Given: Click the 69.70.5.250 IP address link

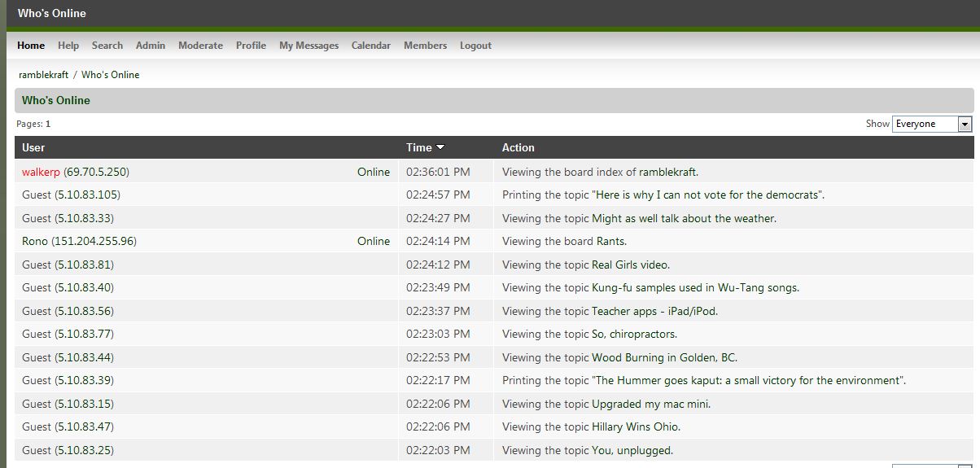Looking at the screenshot, I should 96,172.
